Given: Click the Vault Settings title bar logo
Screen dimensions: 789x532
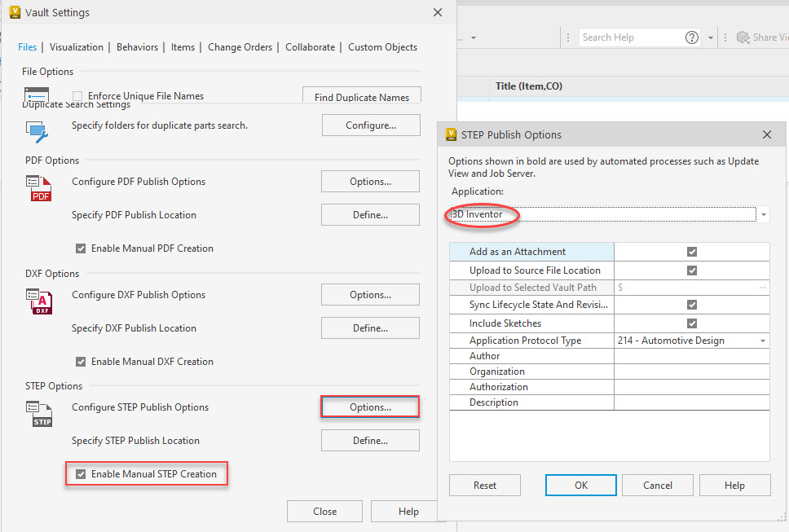Looking at the screenshot, I should click(x=15, y=12).
